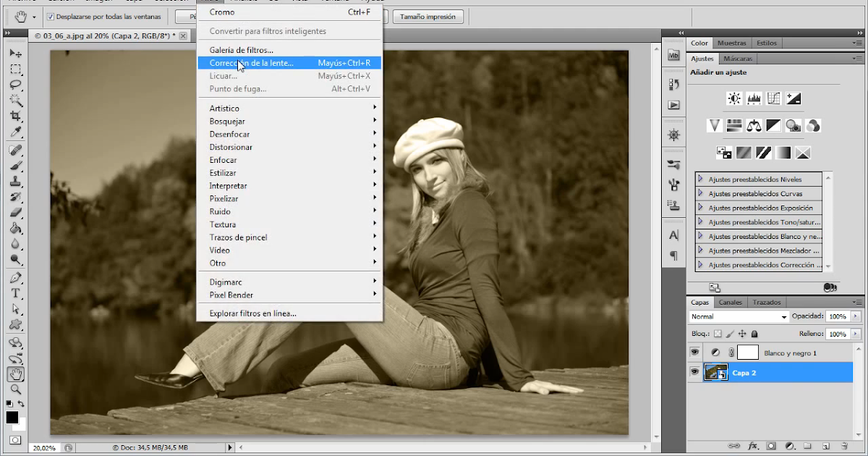The height and width of the screenshot is (456, 868).
Task: Expand 'Ajustes preestablecidos Exposición'
Action: tap(700, 208)
